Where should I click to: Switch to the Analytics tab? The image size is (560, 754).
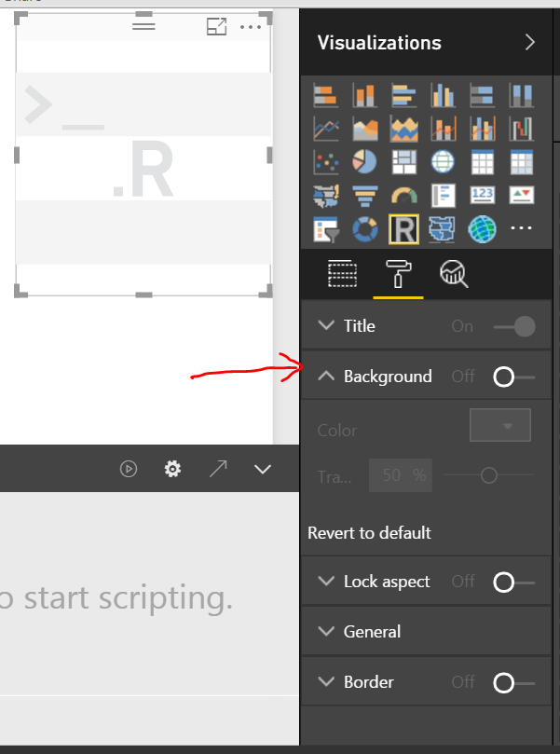[454, 274]
